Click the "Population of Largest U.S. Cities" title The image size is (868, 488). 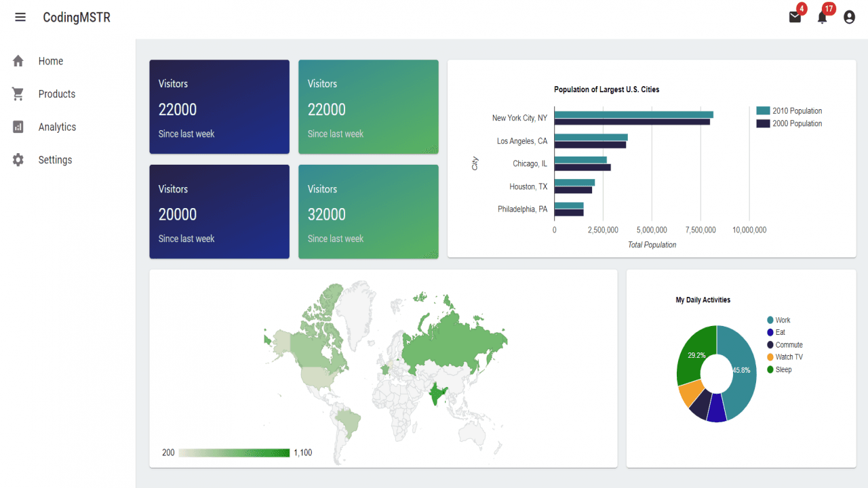tap(607, 89)
